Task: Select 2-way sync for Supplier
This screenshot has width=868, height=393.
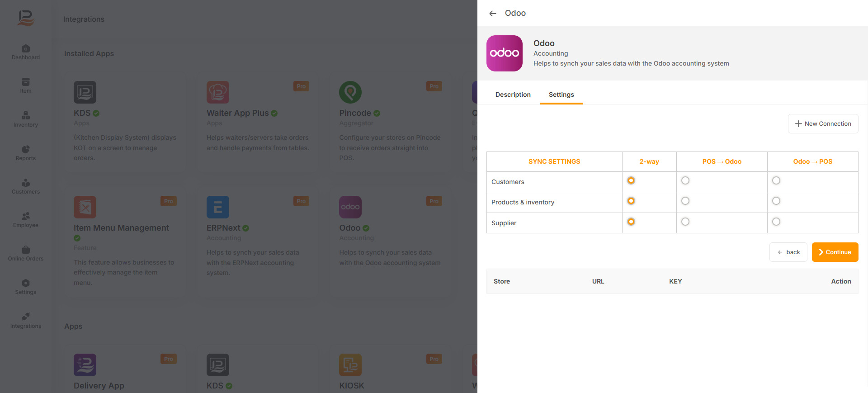Action: click(631, 222)
